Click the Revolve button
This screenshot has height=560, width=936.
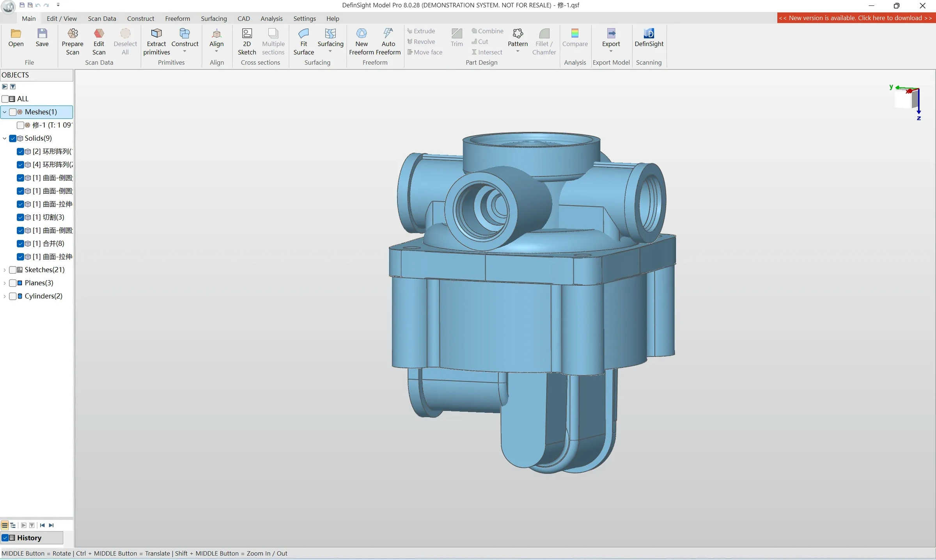[x=421, y=42]
